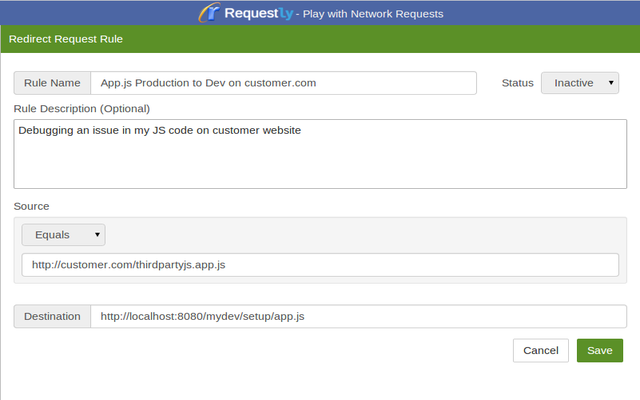Click the Requestly logo icon
The image size is (640, 400).
[x=209, y=13]
